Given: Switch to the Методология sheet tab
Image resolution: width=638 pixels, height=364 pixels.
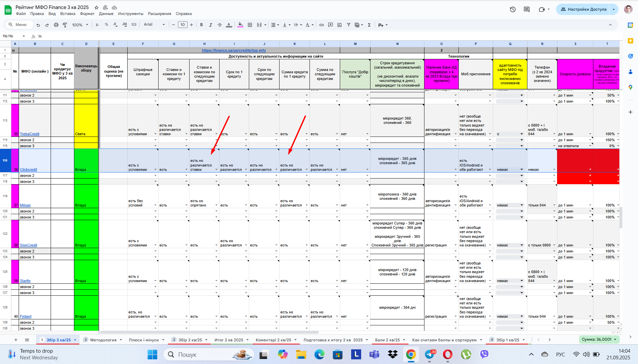Looking at the screenshot, I should [103, 340].
